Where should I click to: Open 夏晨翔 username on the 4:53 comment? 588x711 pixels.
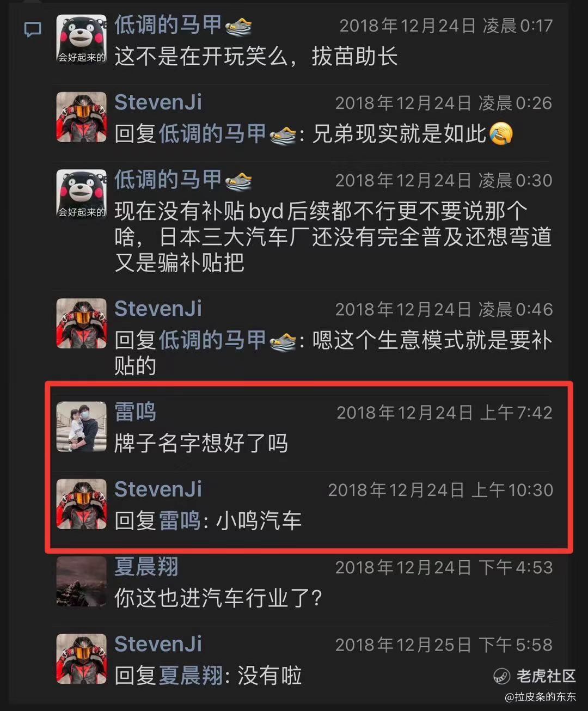tap(146, 567)
